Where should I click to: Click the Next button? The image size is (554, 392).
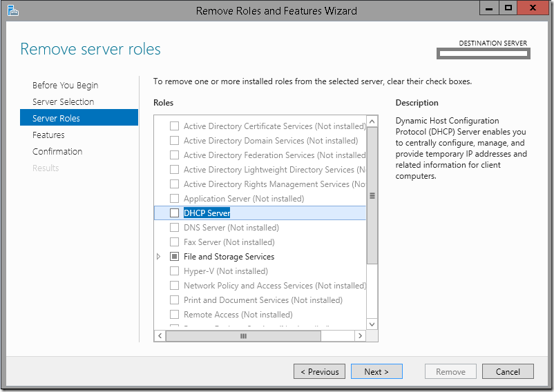[376, 371]
